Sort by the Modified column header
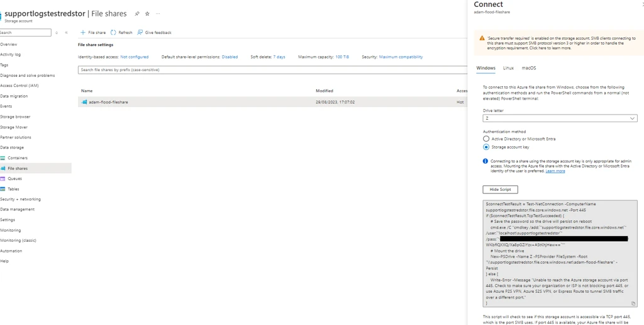The height and width of the screenshot is (325, 644). tap(324, 91)
